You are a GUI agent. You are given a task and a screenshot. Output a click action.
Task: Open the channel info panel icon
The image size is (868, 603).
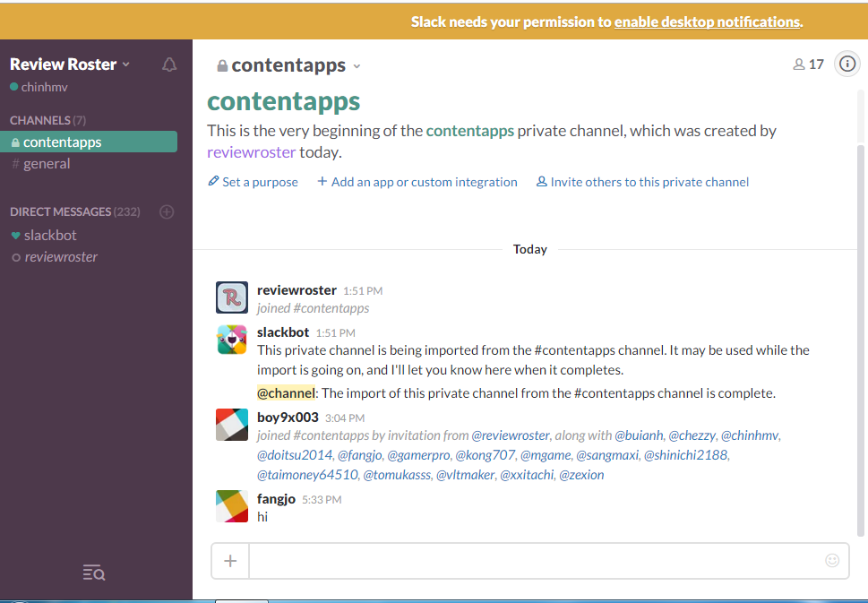tap(847, 64)
